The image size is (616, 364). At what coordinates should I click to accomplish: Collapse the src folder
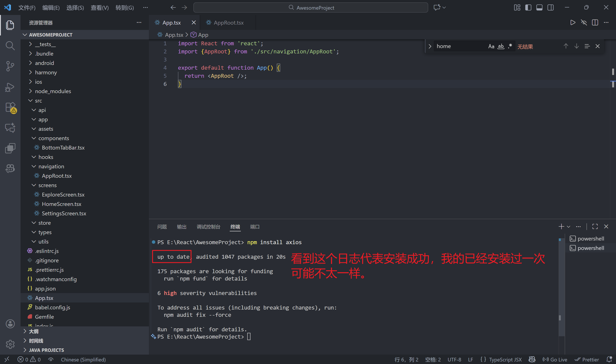click(38, 101)
